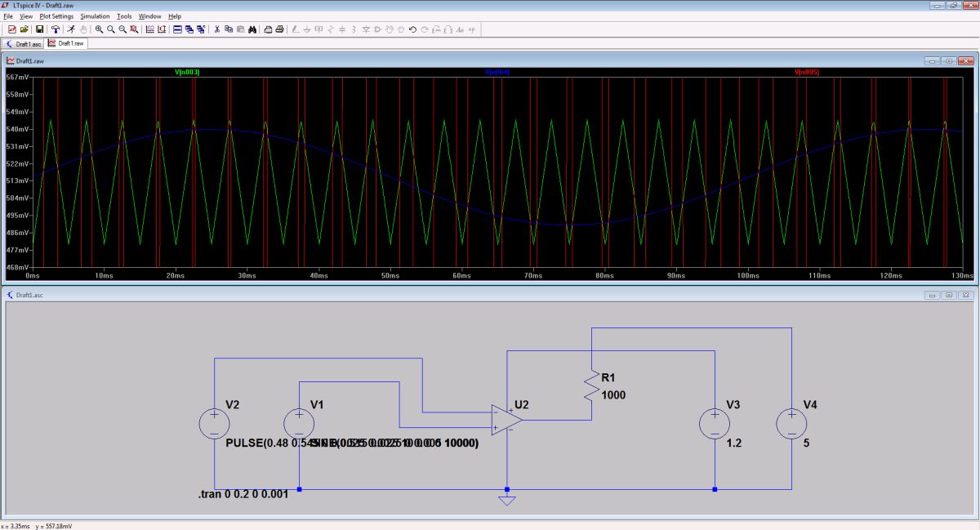The height and width of the screenshot is (530, 980).
Task: Tile the windows using the tile icon
Action: (177, 29)
